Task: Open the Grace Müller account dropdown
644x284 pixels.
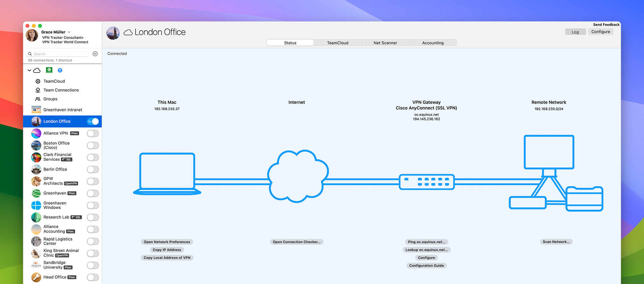Action: (x=69, y=32)
